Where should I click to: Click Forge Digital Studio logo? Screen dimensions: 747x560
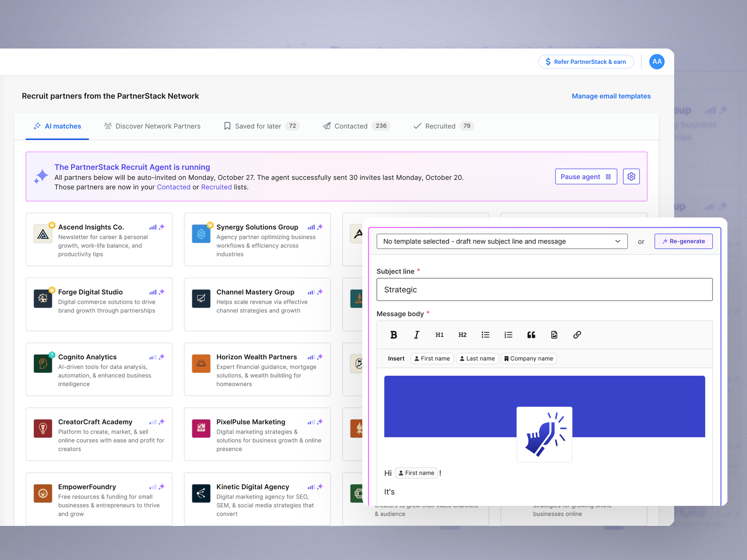(43, 299)
